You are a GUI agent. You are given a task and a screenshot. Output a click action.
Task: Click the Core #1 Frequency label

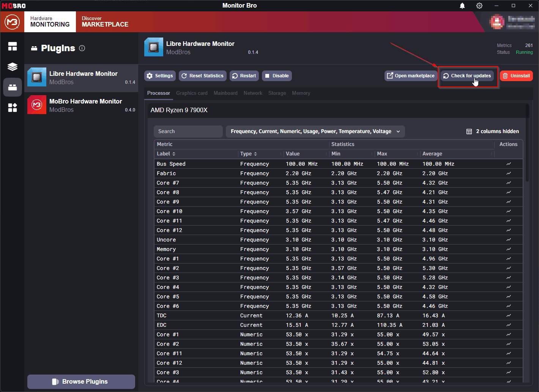(x=168, y=259)
